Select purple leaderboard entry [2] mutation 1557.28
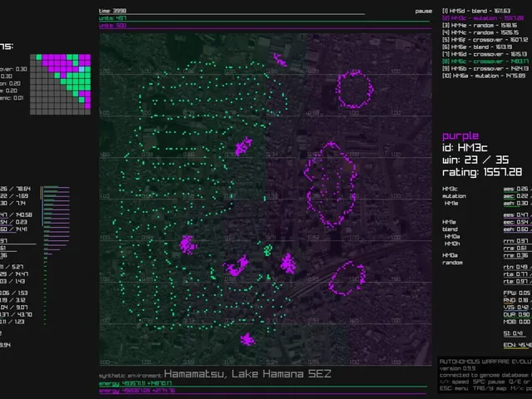This screenshot has width=532, height=399. point(482,18)
